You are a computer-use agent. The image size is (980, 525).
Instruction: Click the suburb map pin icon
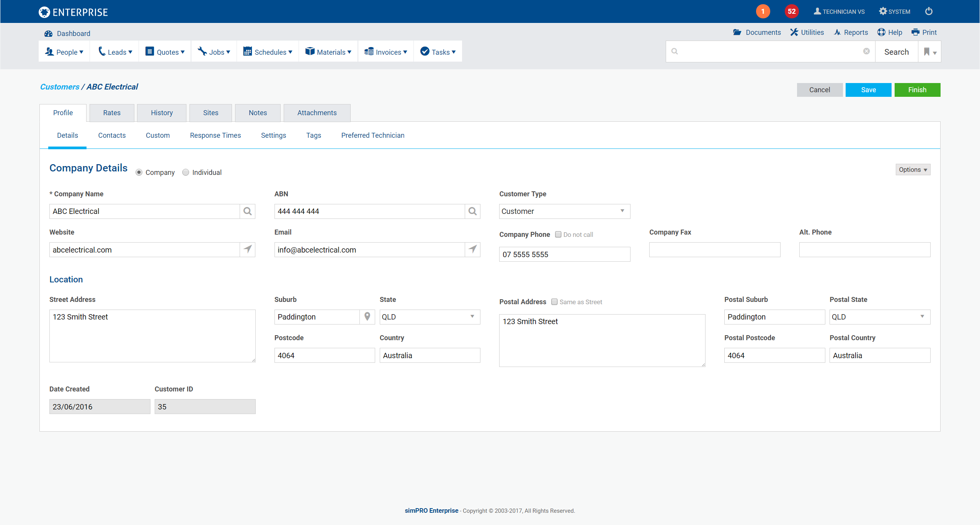367,316
